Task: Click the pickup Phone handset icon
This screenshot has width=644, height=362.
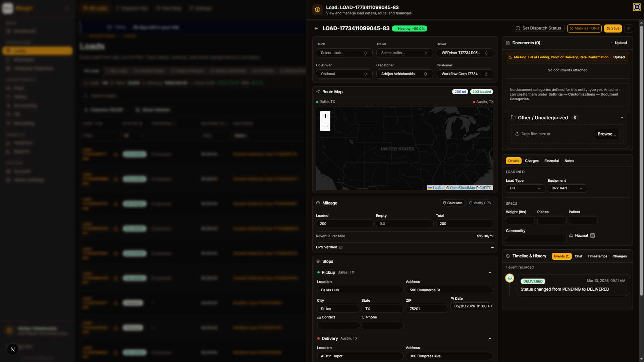Action: pyautogui.click(x=363, y=317)
